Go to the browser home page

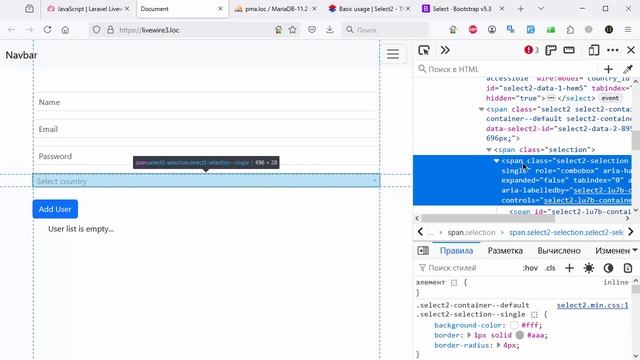[65, 29]
